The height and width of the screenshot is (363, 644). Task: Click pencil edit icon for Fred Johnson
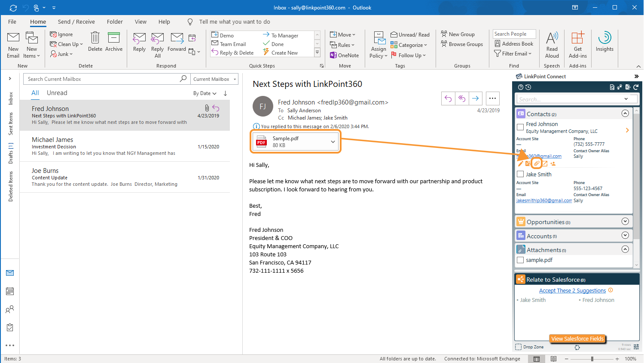(x=520, y=163)
